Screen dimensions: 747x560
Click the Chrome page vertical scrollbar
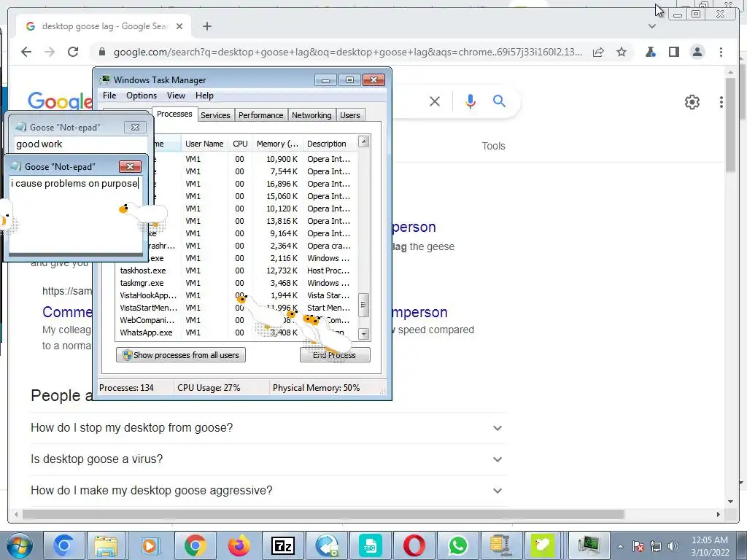click(x=731, y=125)
